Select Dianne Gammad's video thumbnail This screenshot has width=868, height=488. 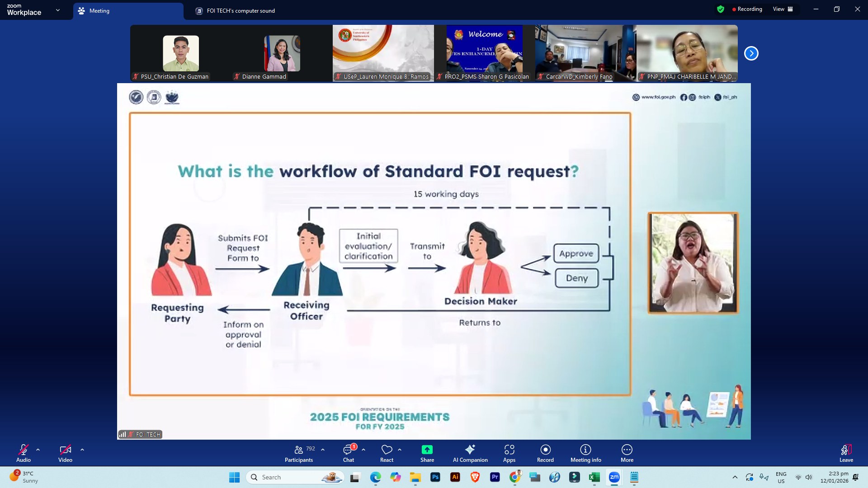[282, 53]
